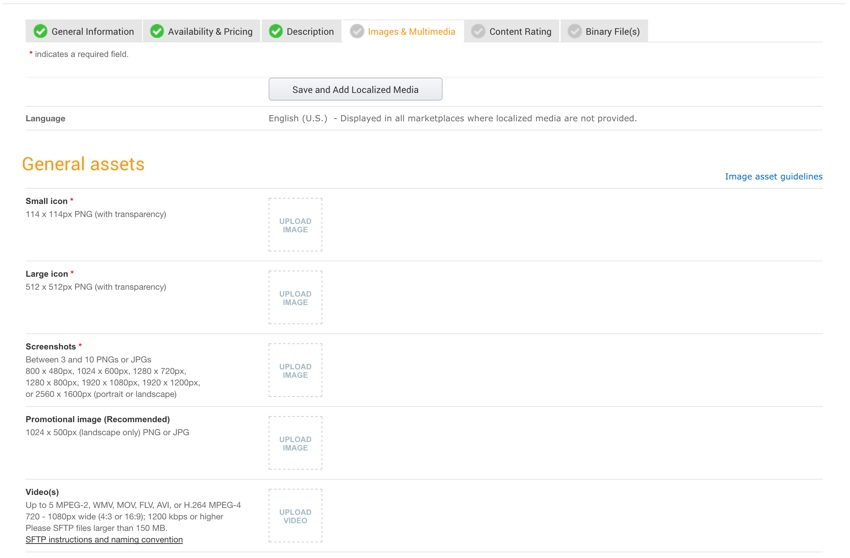This screenshot has height=558, width=850.
Task: Click gray checkmark beside Binary File(s)
Action: 575,31
